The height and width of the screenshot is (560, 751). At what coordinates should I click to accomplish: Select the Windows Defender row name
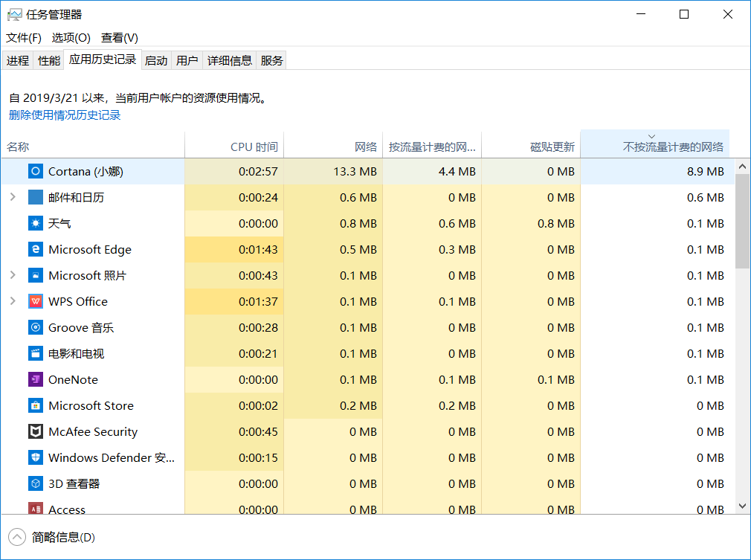111,458
